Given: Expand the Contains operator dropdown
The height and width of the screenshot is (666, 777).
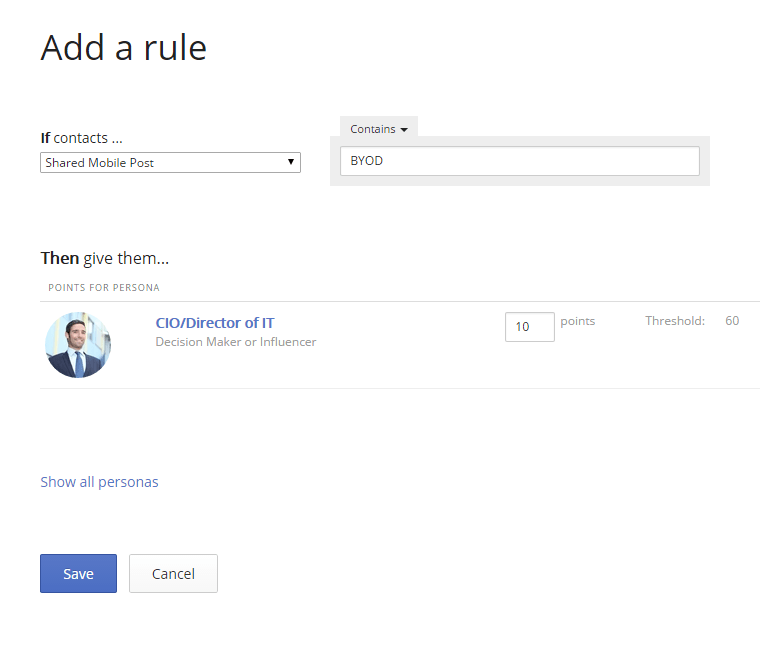Looking at the screenshot, I should coord(378,129).
